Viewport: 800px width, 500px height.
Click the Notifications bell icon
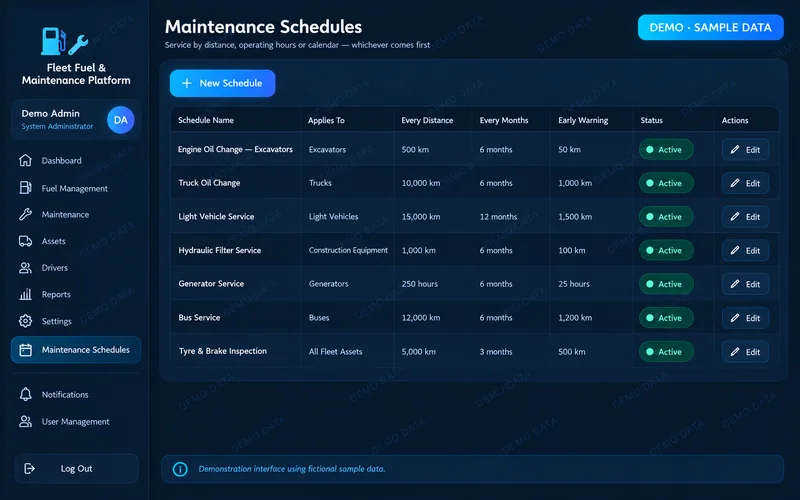point(25,394)
